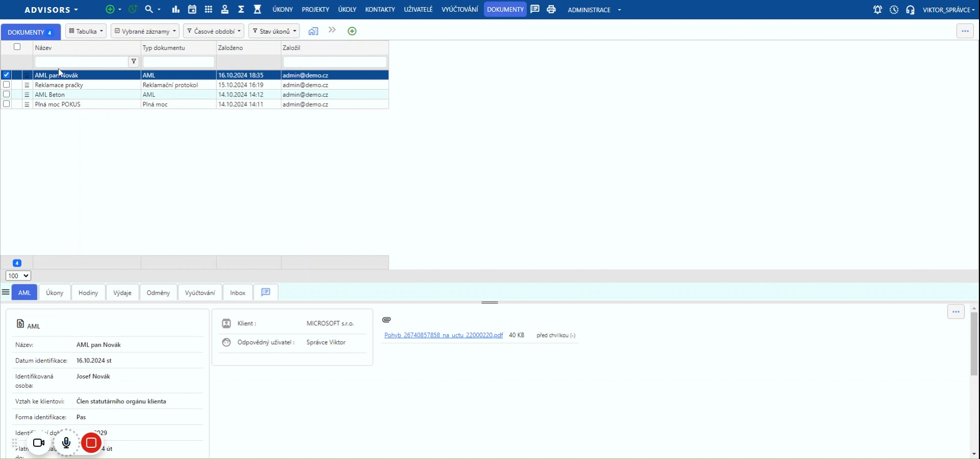Screen dimensions: 980x459
Task: Click the bar chart statistics icon
Action: tap(176, 9)
